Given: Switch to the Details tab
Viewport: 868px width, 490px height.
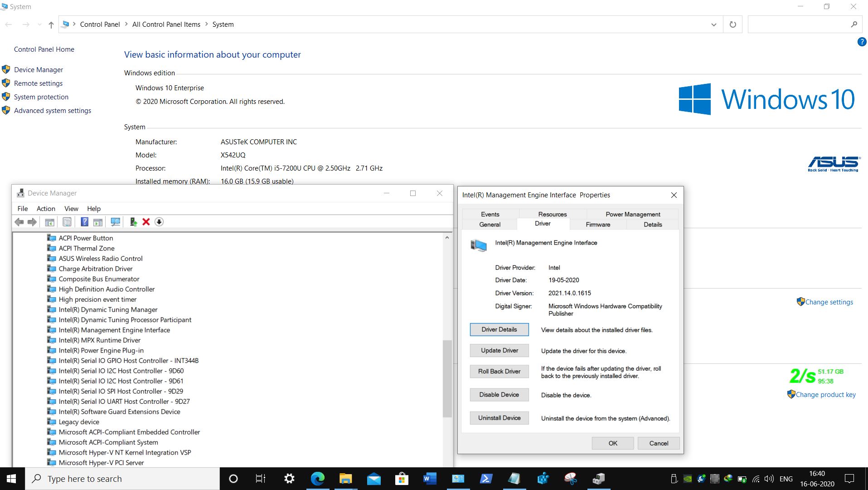Looking at the screenshot, I should [653, 225].
